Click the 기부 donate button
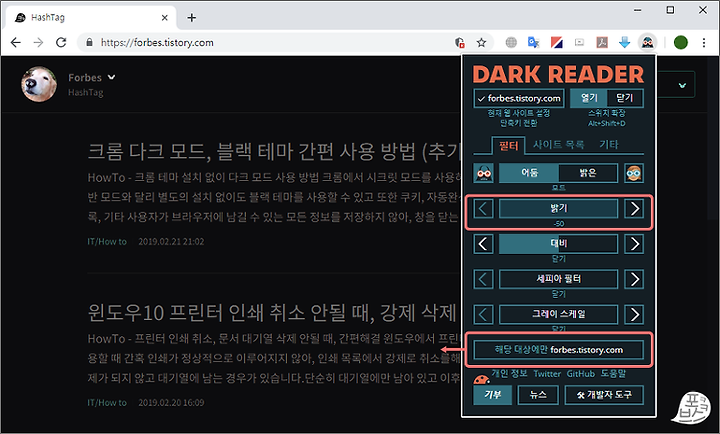The width and height of the screenshot is (720, 434). (493, 395)
